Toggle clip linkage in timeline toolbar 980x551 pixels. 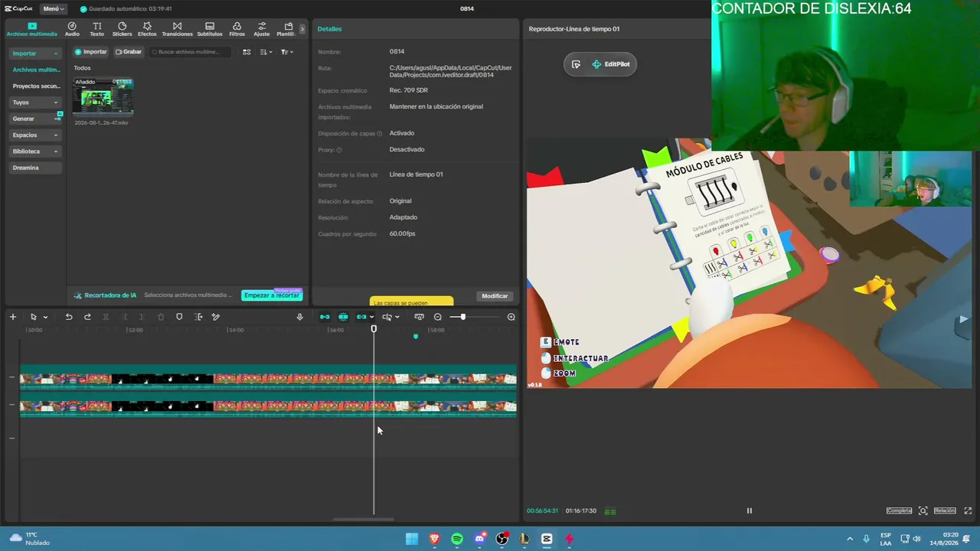click(361, 317)
